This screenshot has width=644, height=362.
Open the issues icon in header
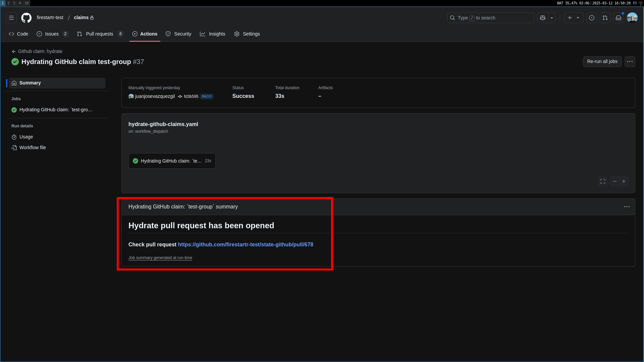pos(592,18)
